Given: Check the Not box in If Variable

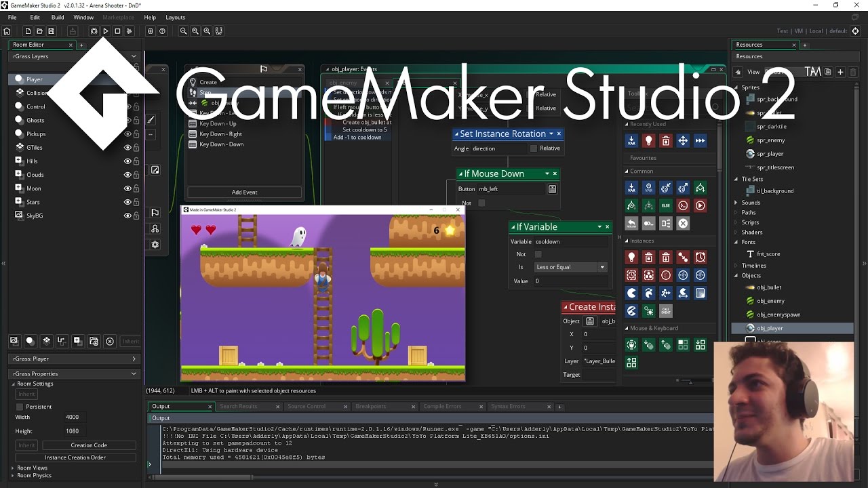Looking at the screenshot, I should point(538,254).
